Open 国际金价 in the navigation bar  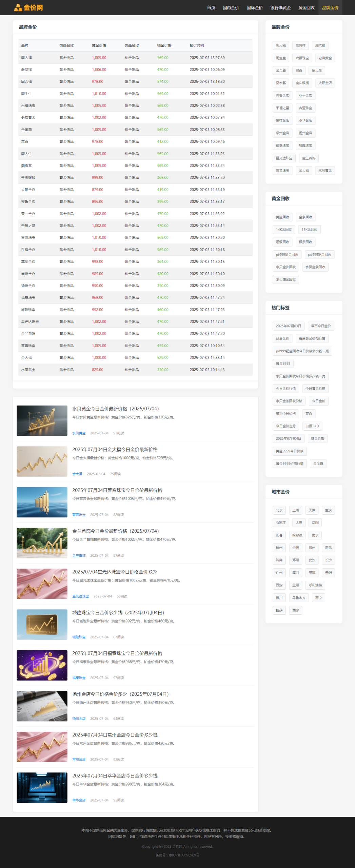254,8
